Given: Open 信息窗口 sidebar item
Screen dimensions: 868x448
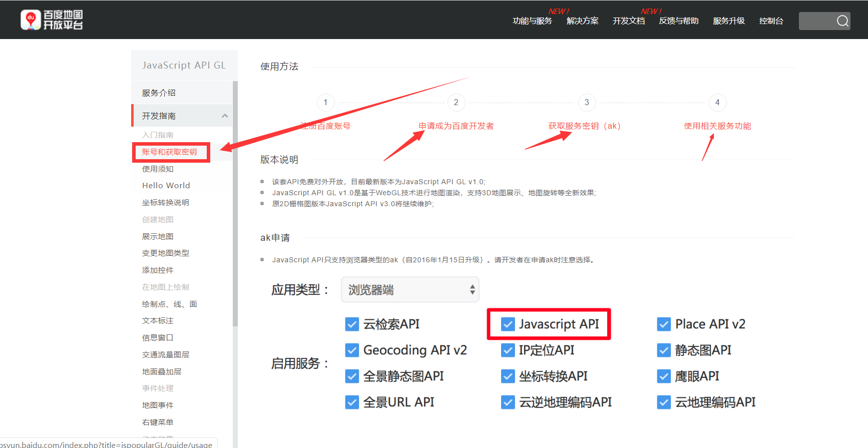Looking at the screenshot, I should click(x=158, y=338).
